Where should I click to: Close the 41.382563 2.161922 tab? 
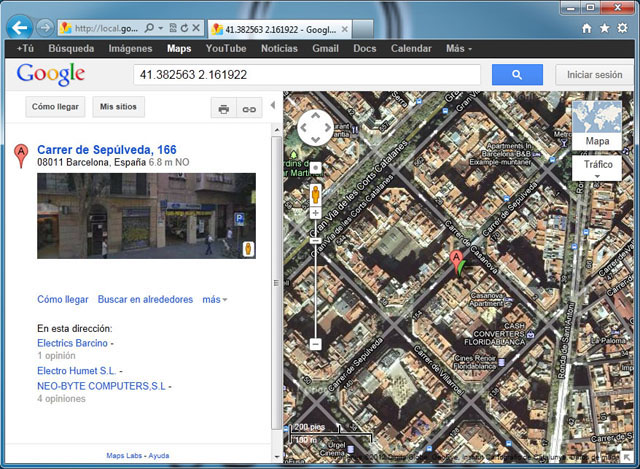coord(344,29)
